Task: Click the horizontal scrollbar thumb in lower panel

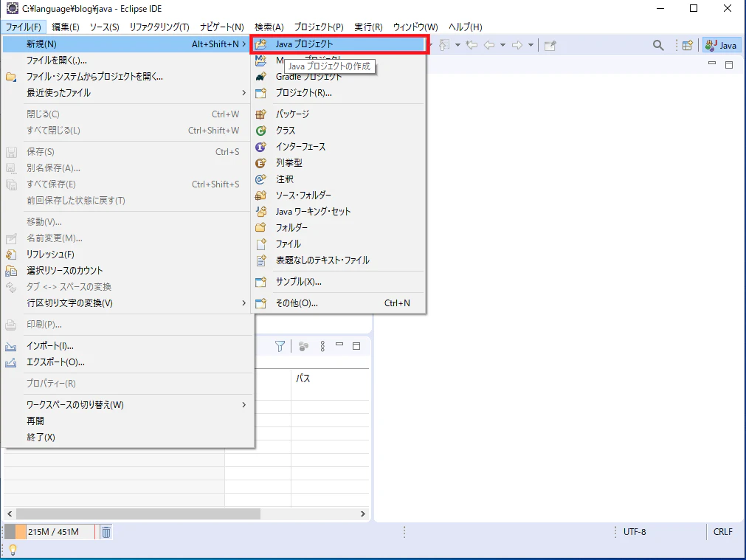Action: pos(139,514)
